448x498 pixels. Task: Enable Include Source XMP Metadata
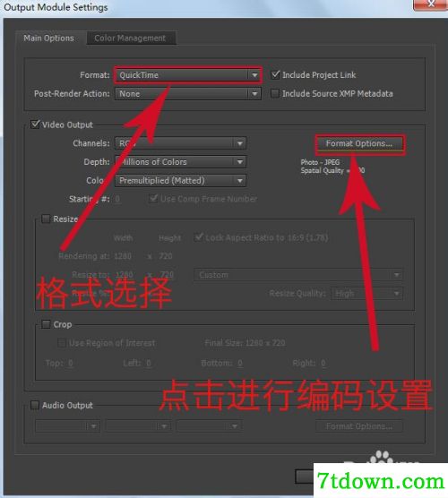click(x=275, y=94)
